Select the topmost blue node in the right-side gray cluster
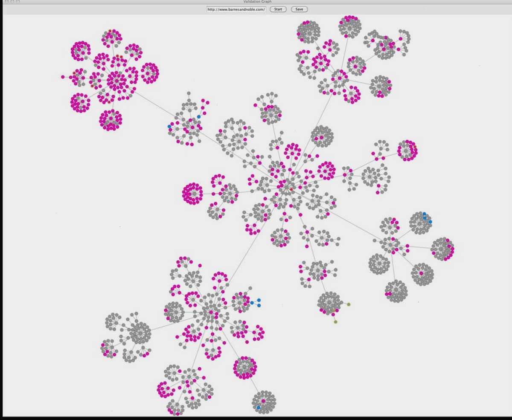Screen dimensions: 512x420 [424, 214]
